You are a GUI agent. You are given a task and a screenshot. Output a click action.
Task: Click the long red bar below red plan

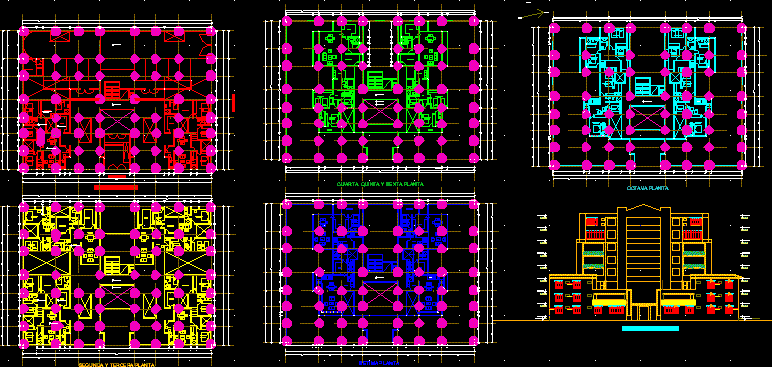[x=116, y=187]
